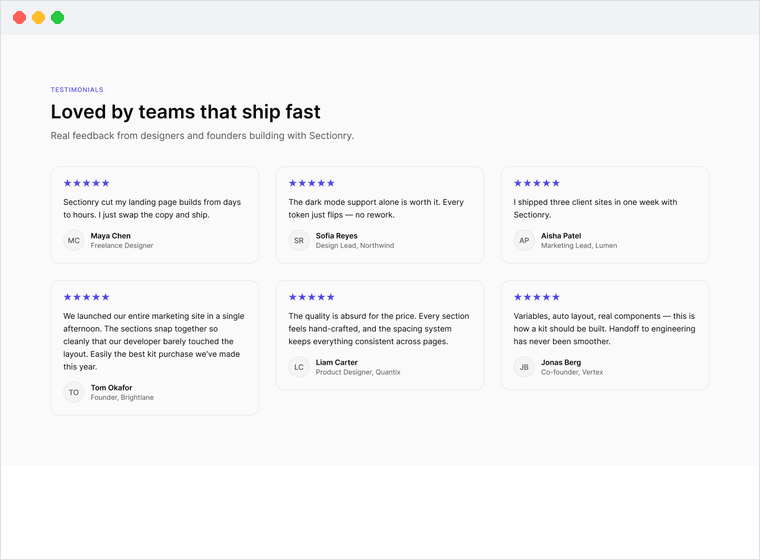The height and width of the screenshot is (560, 760).
Task: Click the green maximize window button
Action: tap(58, 17)
